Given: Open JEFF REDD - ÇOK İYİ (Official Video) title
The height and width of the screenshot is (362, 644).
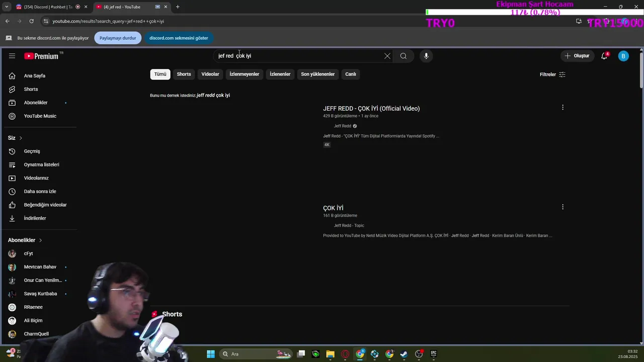Looking at the screenshot, I should [371, 108].
